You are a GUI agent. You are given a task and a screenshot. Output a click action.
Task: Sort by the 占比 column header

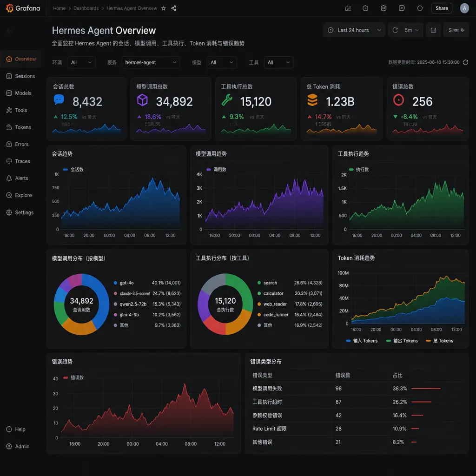[x=397, y=375]
